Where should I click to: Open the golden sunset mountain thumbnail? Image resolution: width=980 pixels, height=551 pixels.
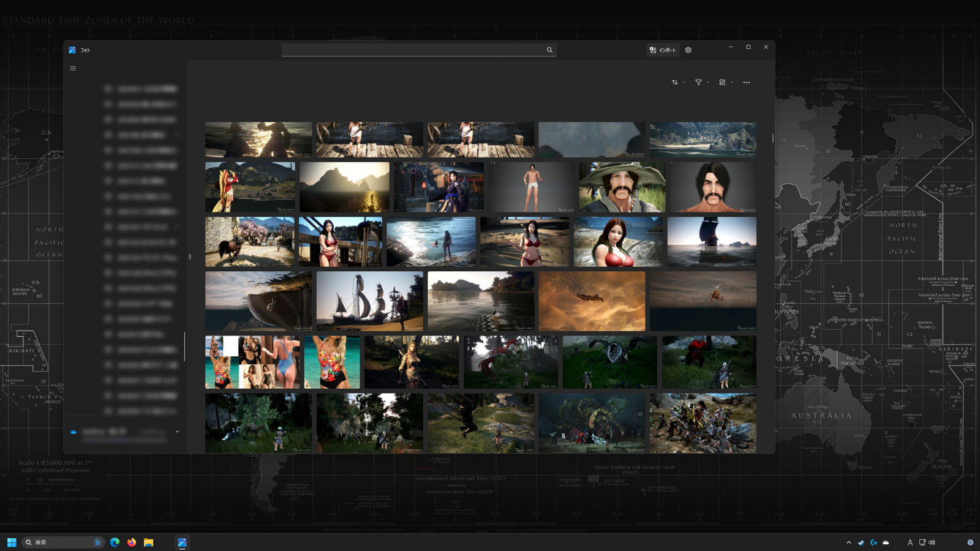(344, 187)
